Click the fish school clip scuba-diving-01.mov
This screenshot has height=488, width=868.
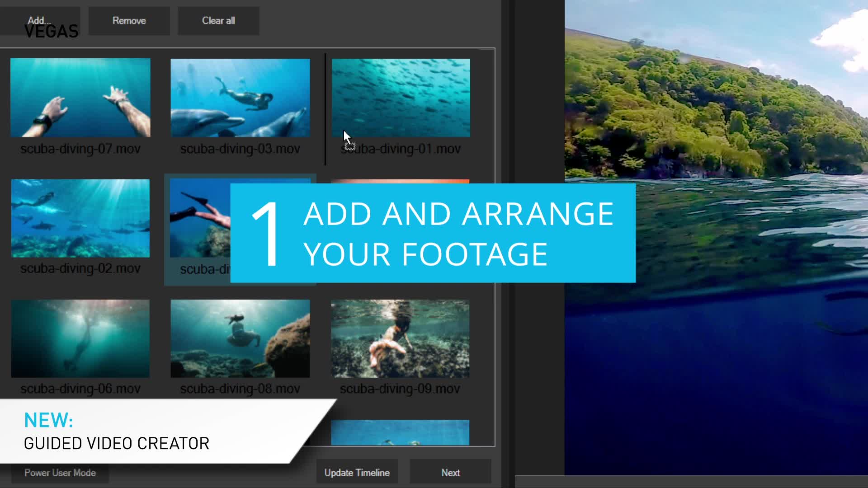point(401,98)
